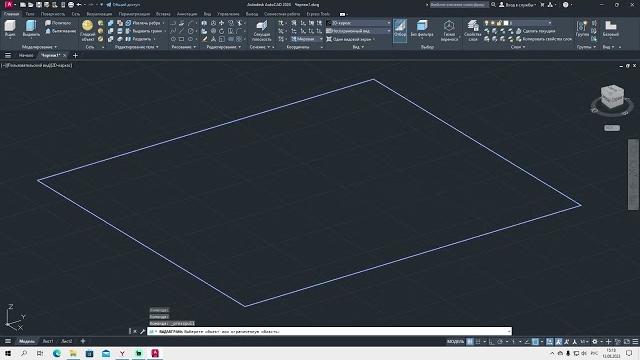The height and width of the screenshot is (360, 640).
Task: Select the Presspull (Вытягивание) tool
Action: (x=60, y=31)
